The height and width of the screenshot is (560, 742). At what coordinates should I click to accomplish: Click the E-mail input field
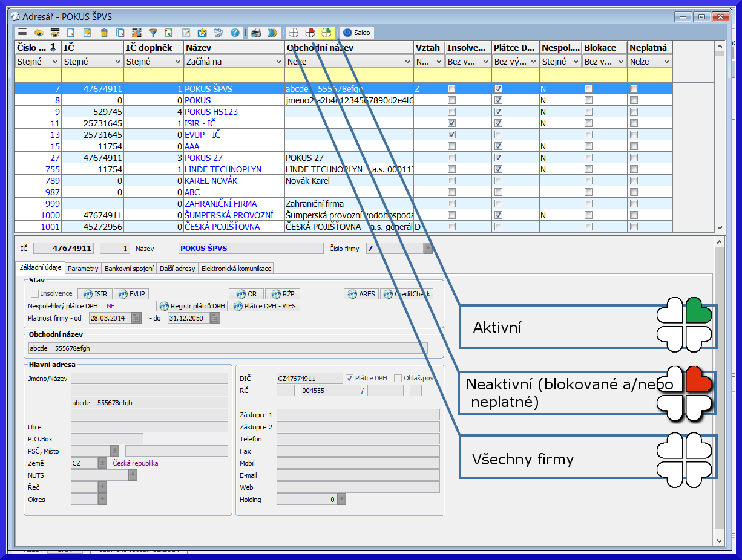pos(358,475)
